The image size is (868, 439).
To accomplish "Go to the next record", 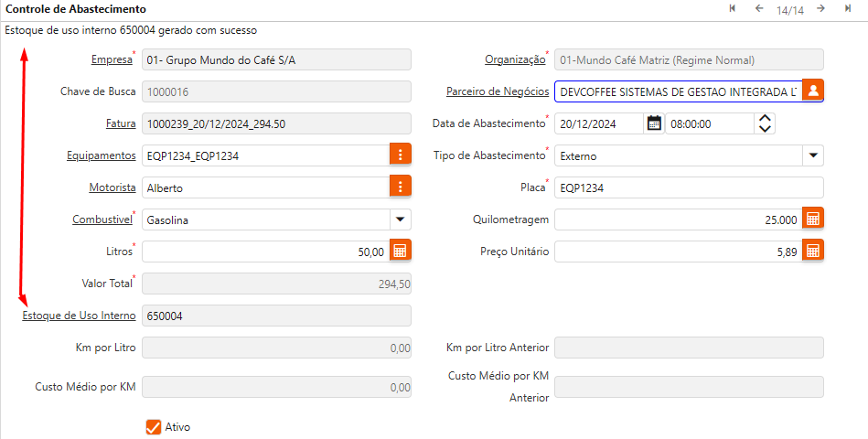I will point(821,9).
